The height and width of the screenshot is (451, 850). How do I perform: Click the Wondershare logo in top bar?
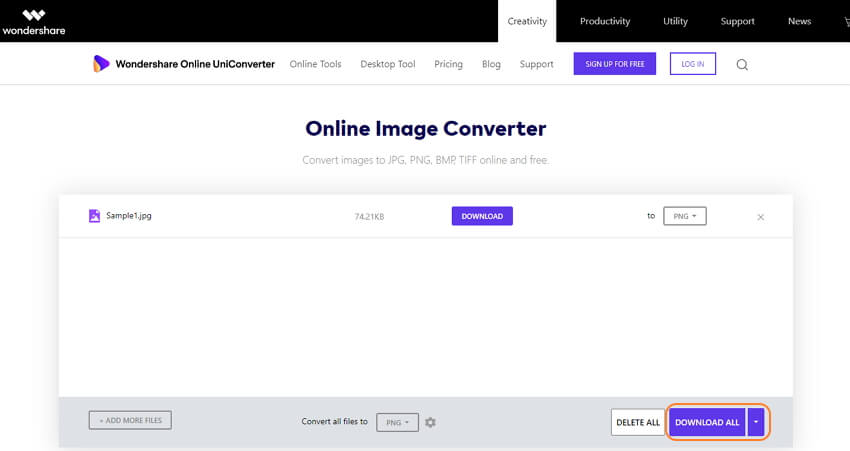point(34,22)
